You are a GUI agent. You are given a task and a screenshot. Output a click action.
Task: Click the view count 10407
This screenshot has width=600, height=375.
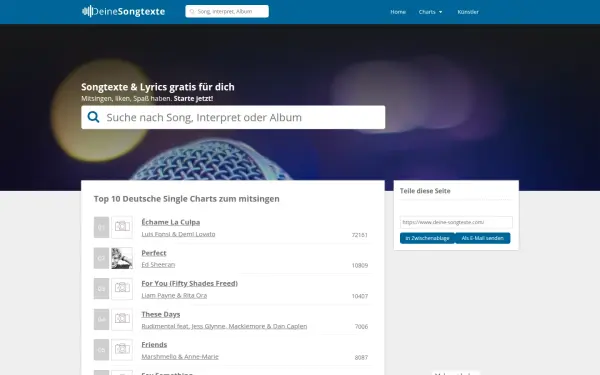coord(360,296)
